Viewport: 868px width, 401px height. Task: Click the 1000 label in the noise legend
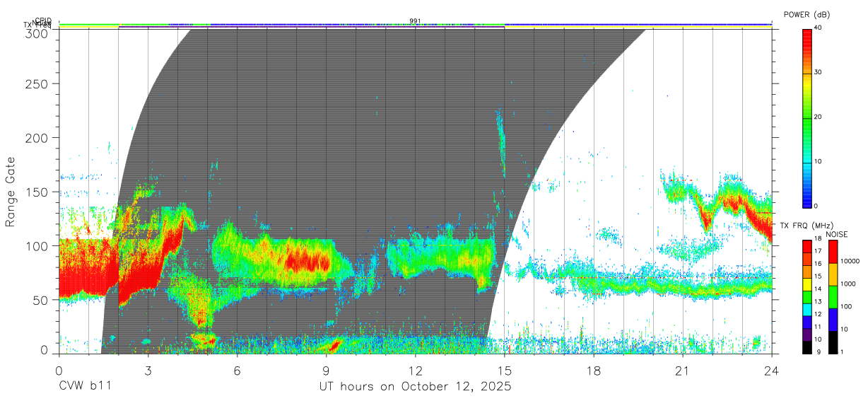(848, 284)
